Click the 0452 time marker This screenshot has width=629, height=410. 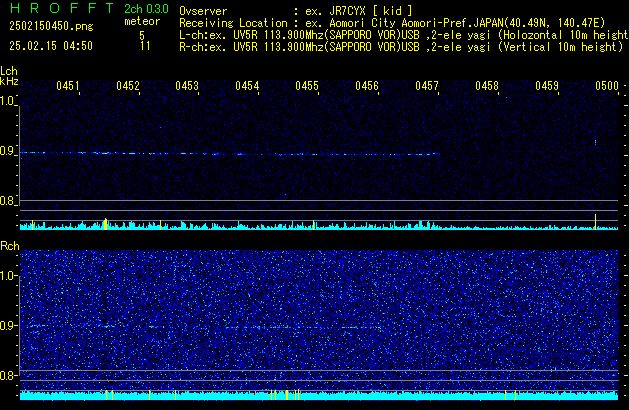click(x=128, y=86)
